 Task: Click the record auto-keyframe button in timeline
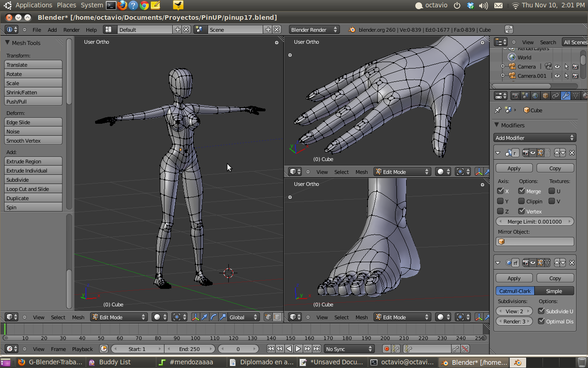point(386,349)
